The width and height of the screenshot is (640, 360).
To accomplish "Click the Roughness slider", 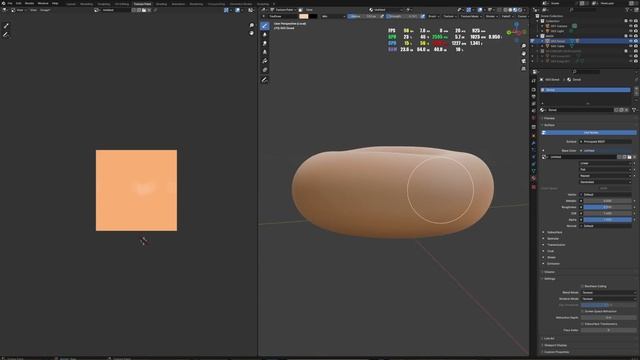I will pyautogui.click(x=607, y=207).
